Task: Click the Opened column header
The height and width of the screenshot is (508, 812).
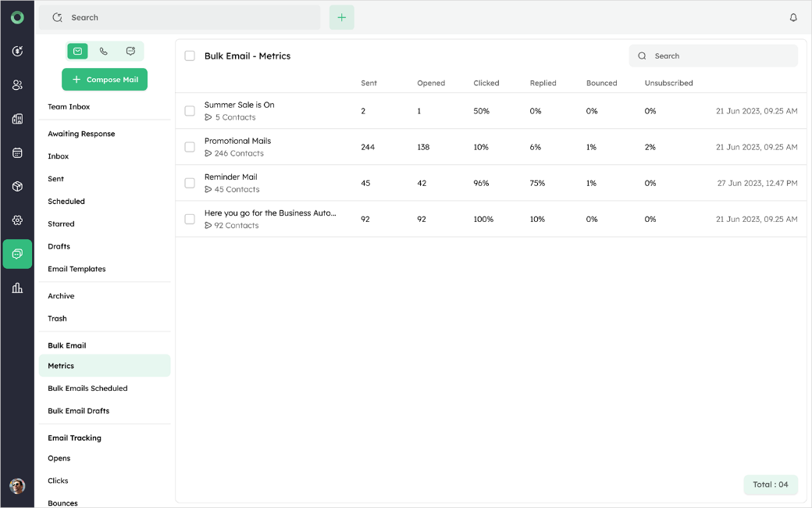Action: (431, 83)
